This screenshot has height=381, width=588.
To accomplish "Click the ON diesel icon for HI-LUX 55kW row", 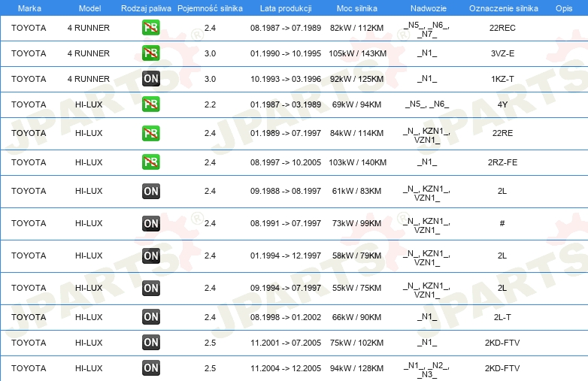I will 150,288.
